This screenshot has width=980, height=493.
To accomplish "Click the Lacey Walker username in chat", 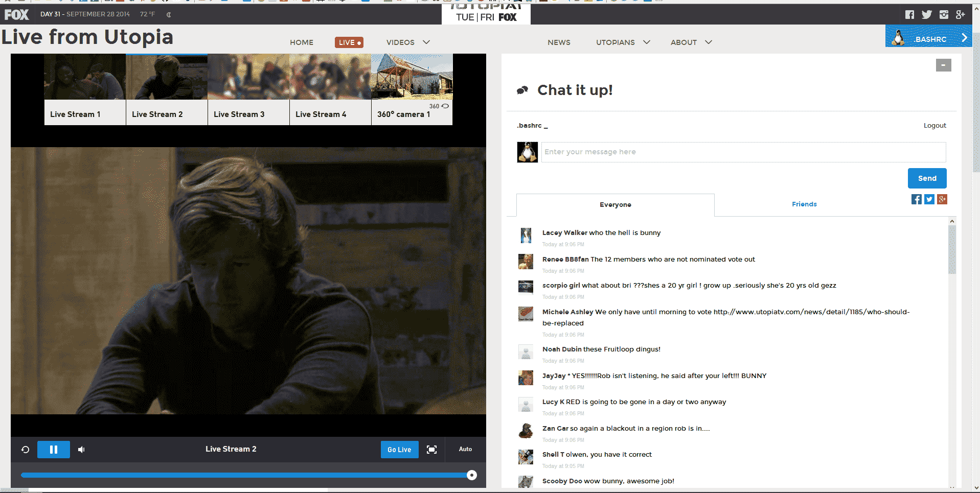I will click(x=565, y=233).
